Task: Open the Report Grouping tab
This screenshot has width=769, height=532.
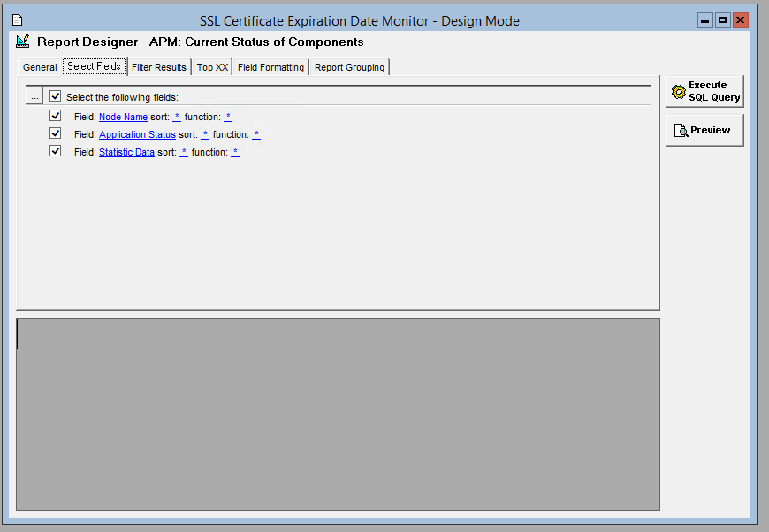Action: 349,67
